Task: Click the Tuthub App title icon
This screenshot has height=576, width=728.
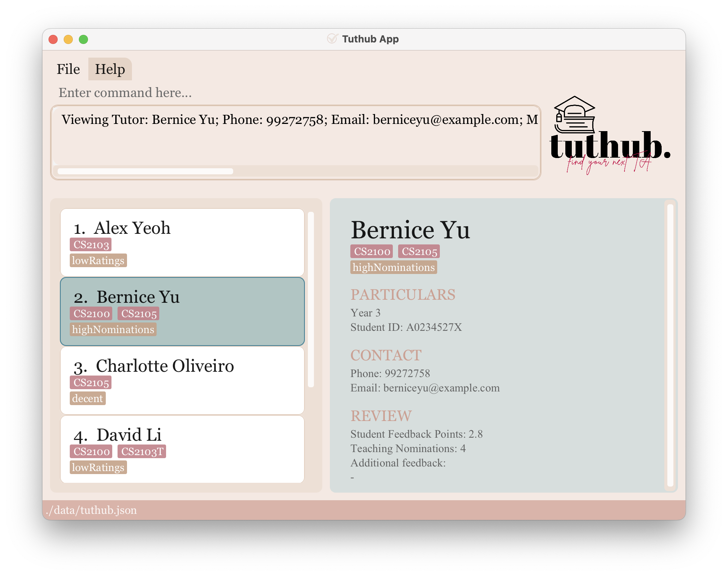Action: [x=332, y=39]
